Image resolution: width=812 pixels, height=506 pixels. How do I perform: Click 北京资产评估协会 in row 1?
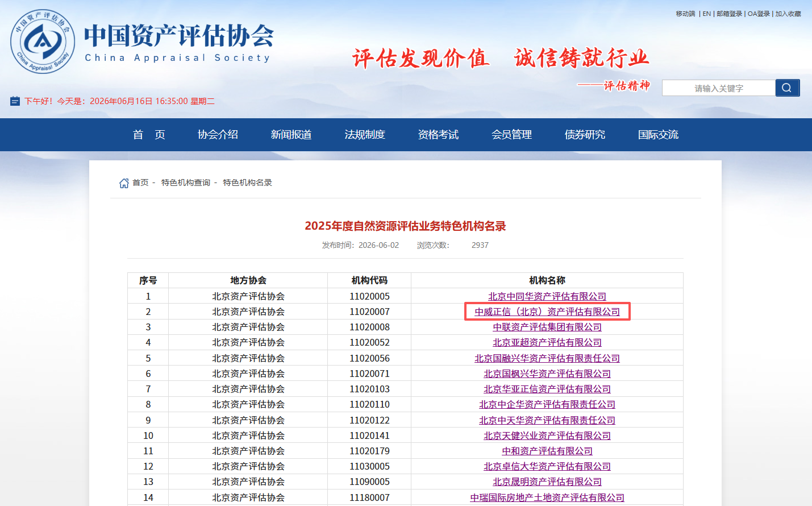pyautogui.click(x=248, y=296)
